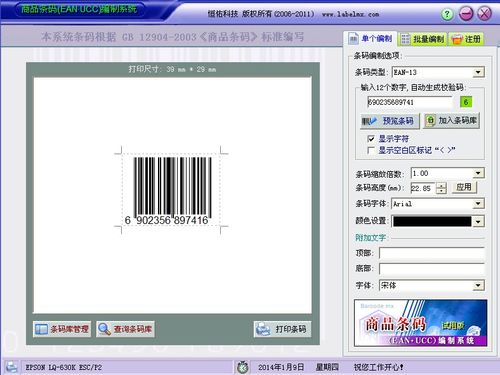Click the date text 2014年1月9日
This screenshot has height=375, width=500.
(281, 367)
